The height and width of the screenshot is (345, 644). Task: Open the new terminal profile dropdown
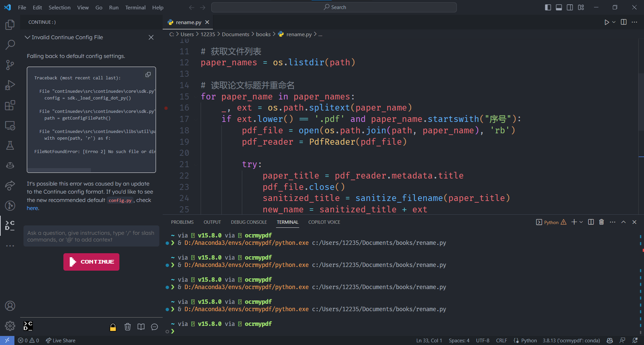(x=581, y=222)
